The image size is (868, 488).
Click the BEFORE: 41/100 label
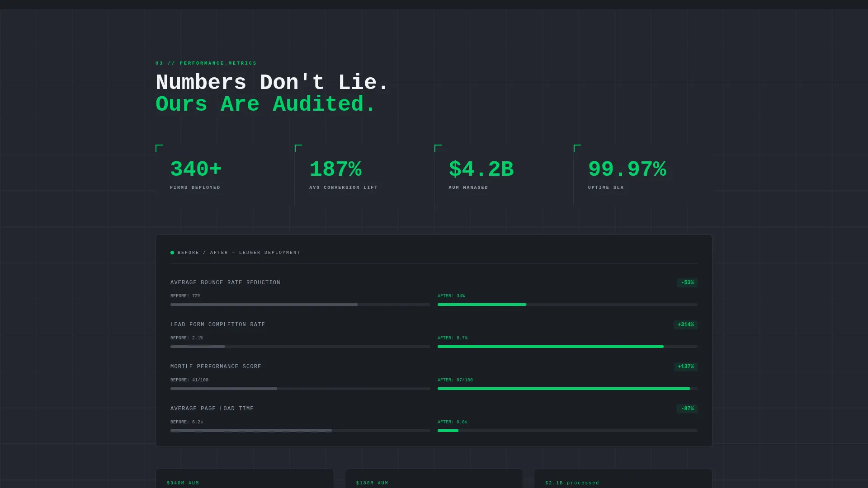(189, 380)
